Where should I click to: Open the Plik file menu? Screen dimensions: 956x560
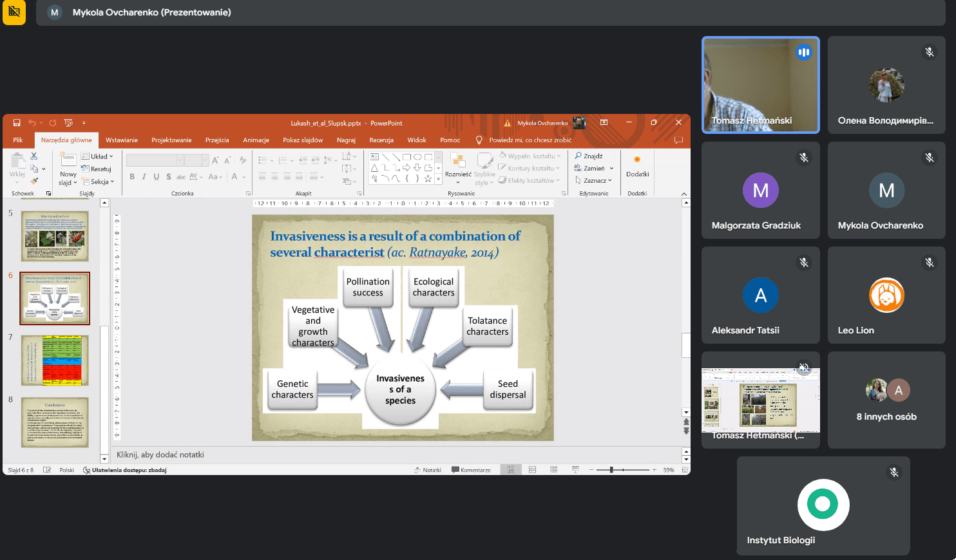18,140
